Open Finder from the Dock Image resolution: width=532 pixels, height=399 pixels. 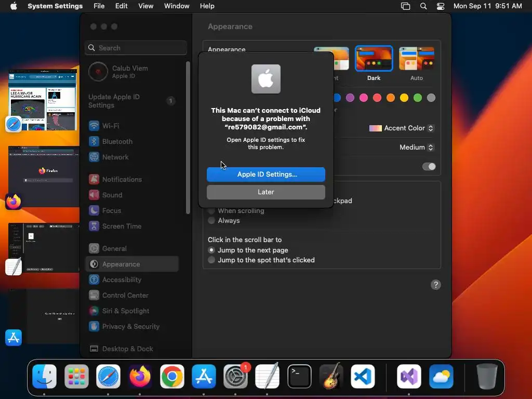point(45,377)
